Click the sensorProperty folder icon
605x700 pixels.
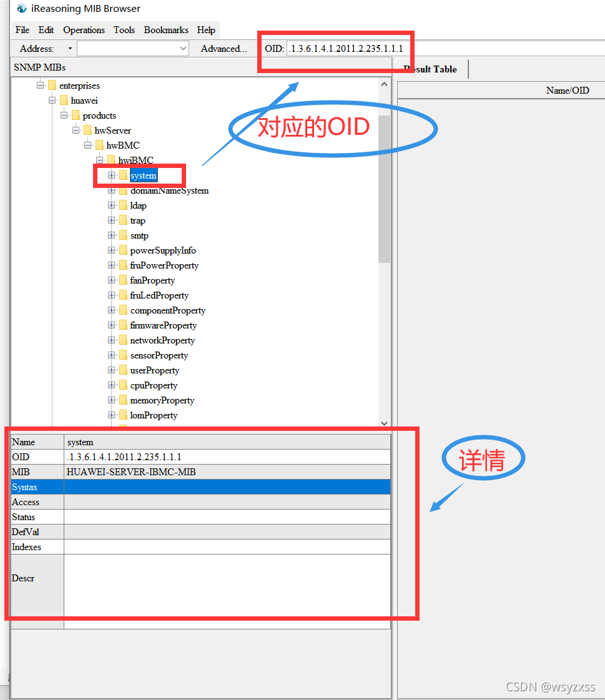(x=123, y=355)
